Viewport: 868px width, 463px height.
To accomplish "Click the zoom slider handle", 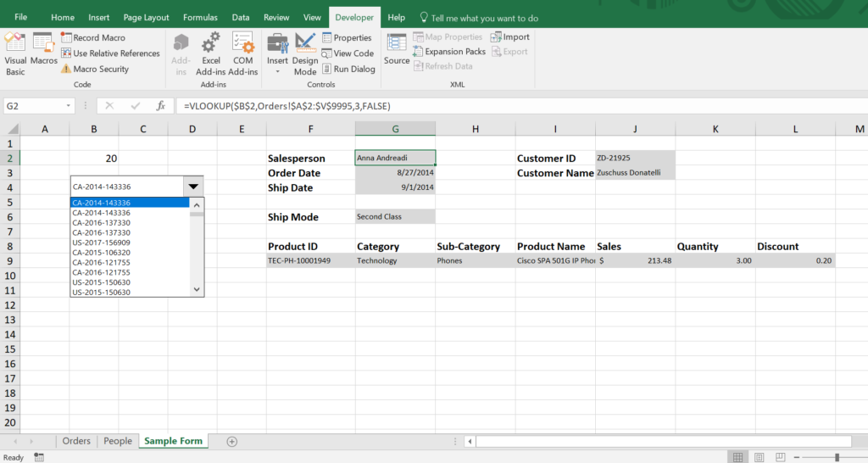I will (x=837, y=457).
